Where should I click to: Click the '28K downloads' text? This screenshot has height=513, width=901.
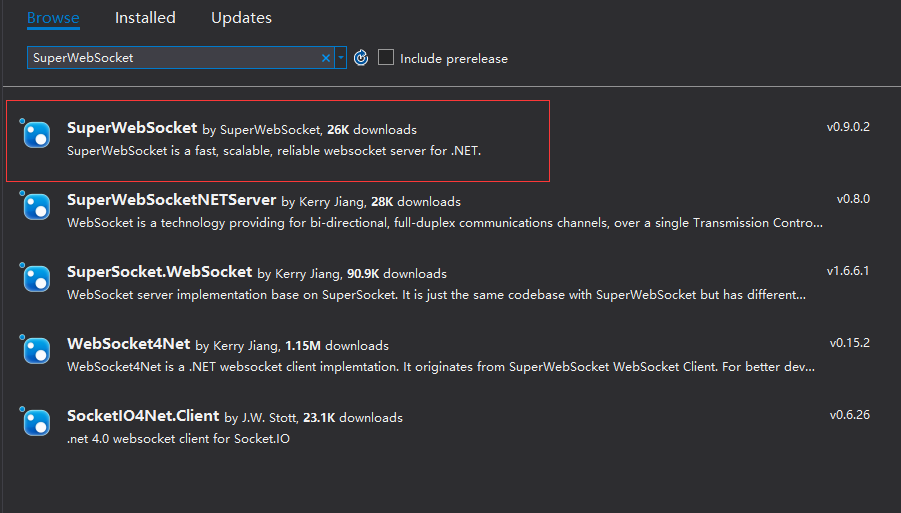416,202
